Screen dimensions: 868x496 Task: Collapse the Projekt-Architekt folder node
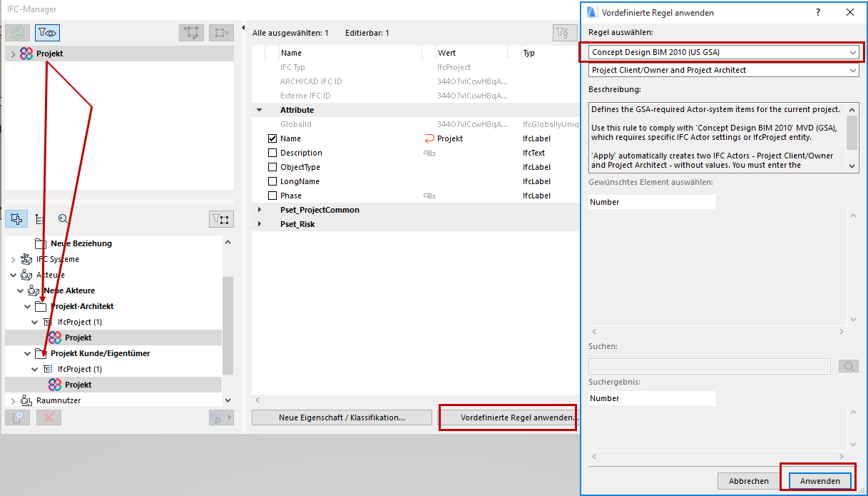(28, 306)
